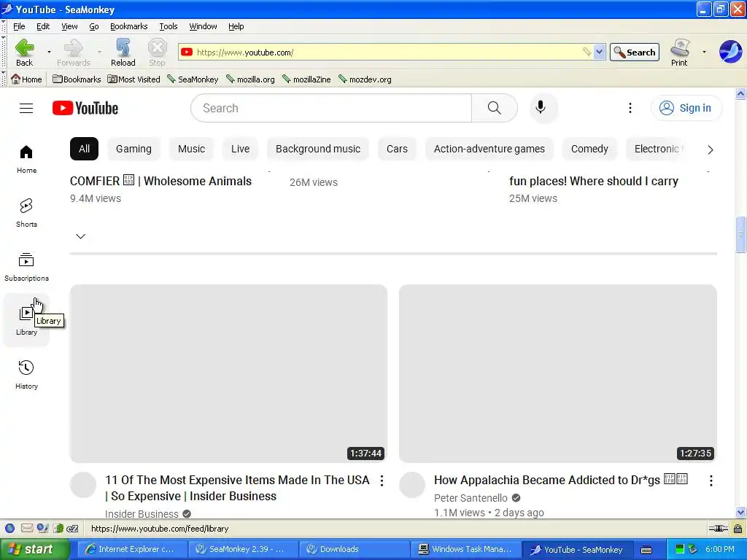This screenshot has height=560, width=747.
Task: Reload the current page
Action: pos(123,52)
